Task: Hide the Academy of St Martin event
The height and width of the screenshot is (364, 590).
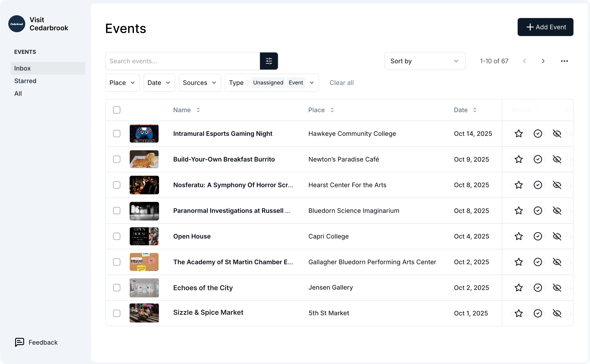Action: coord(557,262)
